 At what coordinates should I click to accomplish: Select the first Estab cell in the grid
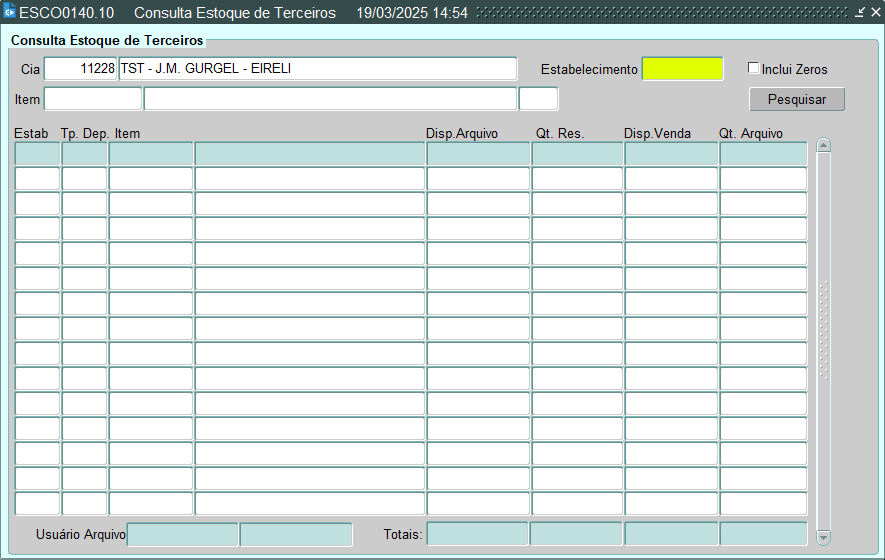37,154
